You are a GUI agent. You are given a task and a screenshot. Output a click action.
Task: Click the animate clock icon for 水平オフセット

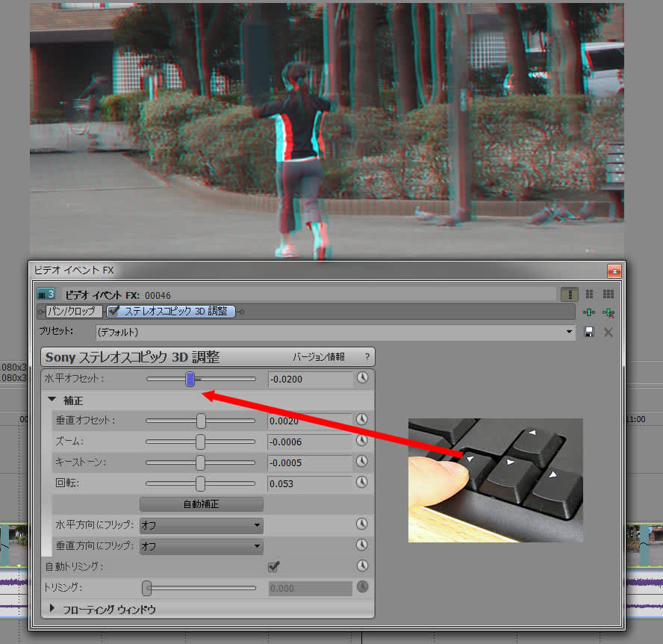click(x=362, y=379)
